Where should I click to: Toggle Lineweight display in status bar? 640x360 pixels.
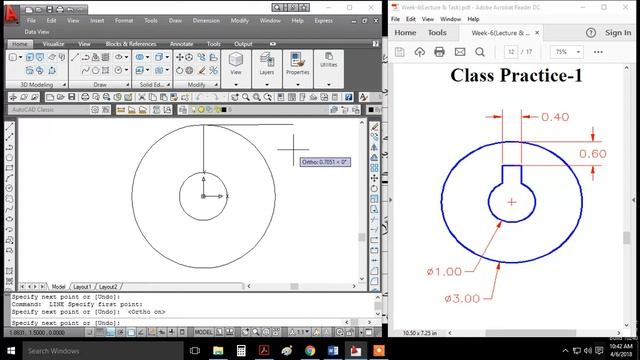[x=172, y=332]
